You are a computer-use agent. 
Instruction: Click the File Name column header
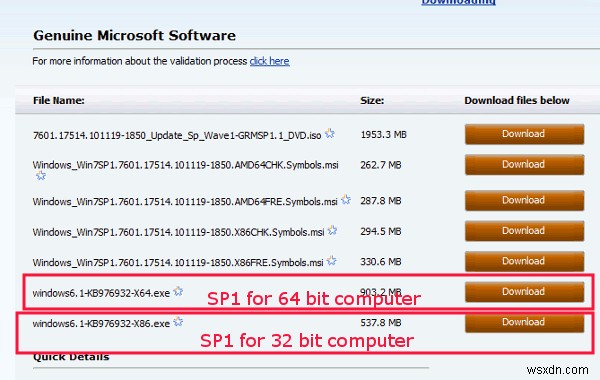[x=59, y=101]
